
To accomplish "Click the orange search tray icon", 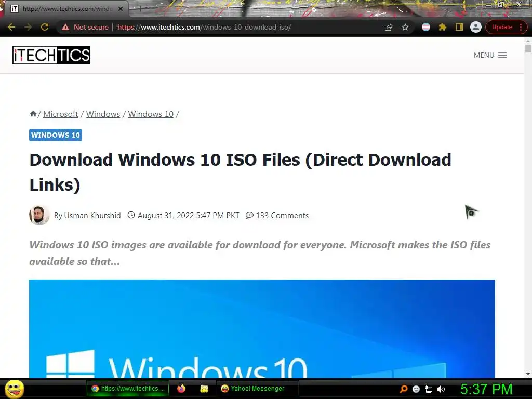I will (403, 389).
